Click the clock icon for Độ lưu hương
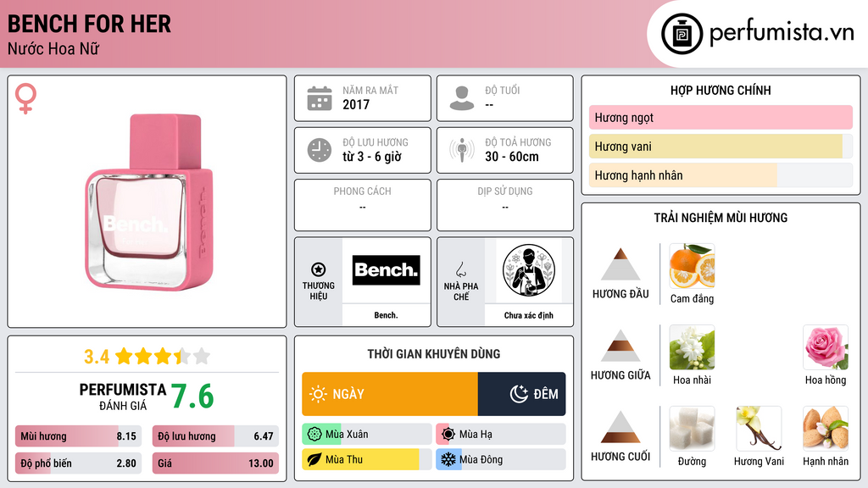This screenshot has height=488, width=868. [x=320, y=150]
